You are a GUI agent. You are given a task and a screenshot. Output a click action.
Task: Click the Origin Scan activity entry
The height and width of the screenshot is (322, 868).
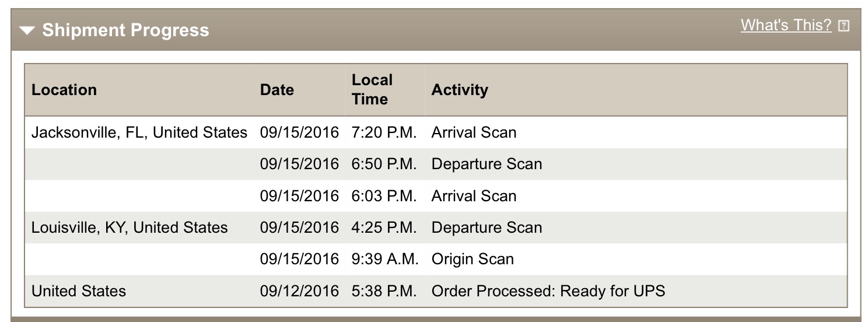(473, 259)
